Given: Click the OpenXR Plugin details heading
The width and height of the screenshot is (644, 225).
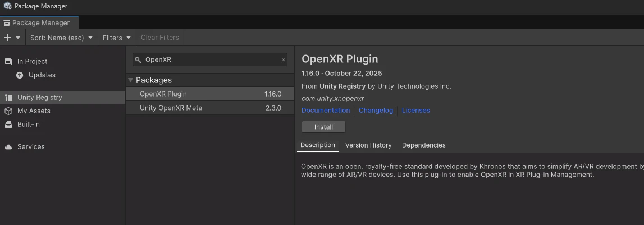Looking at the screenshot, I should 340,59.
